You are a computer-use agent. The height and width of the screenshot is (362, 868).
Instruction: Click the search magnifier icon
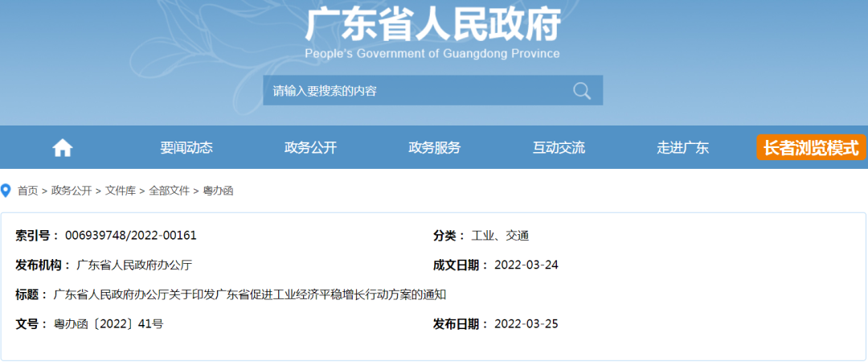click(x=582, y=90)
